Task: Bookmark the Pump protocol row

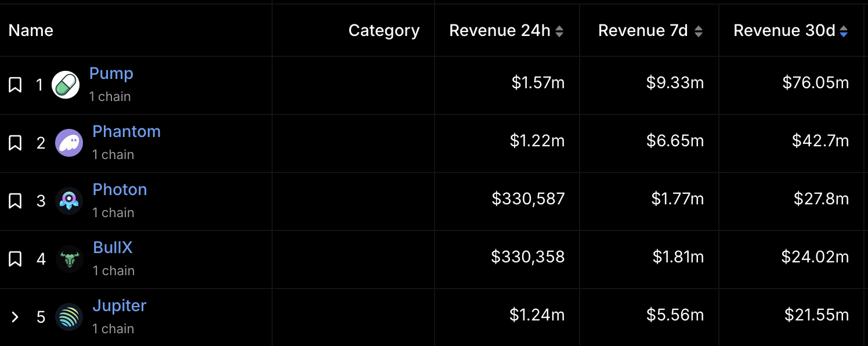Action: point(15,84)
